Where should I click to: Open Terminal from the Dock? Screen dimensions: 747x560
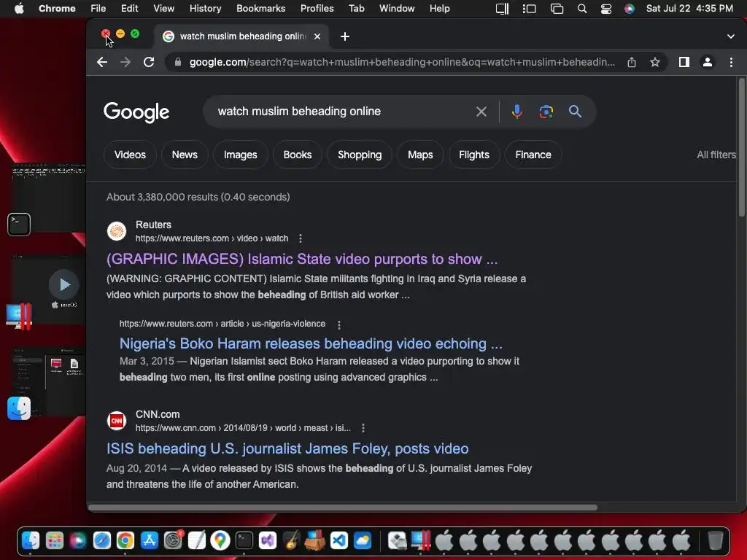coord(244,540)
